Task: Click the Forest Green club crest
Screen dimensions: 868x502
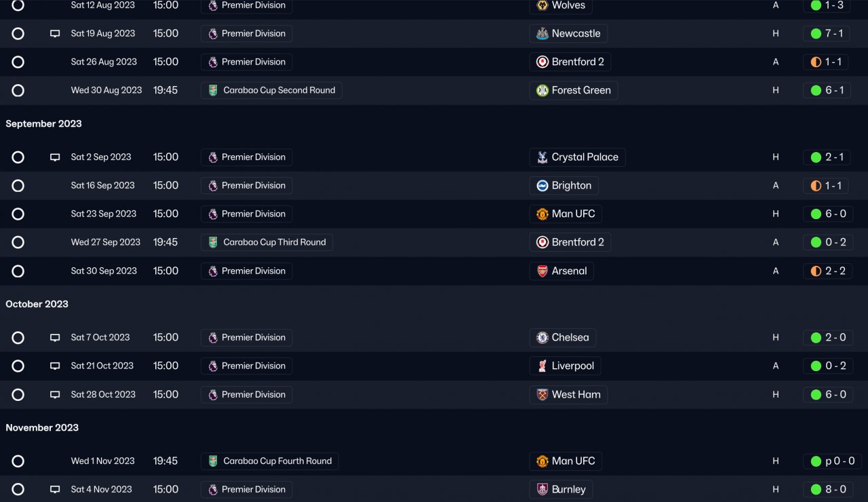Action: (542, 90)
